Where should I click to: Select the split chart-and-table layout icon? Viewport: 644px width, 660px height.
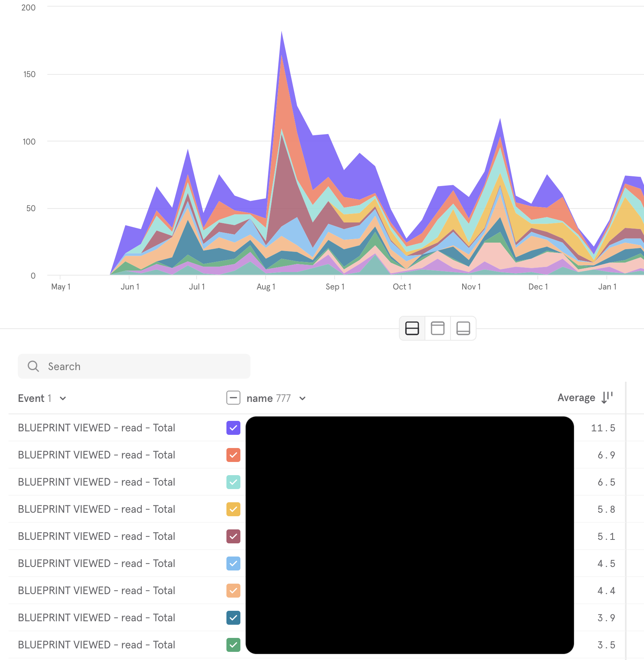click(x=412, y=328)
